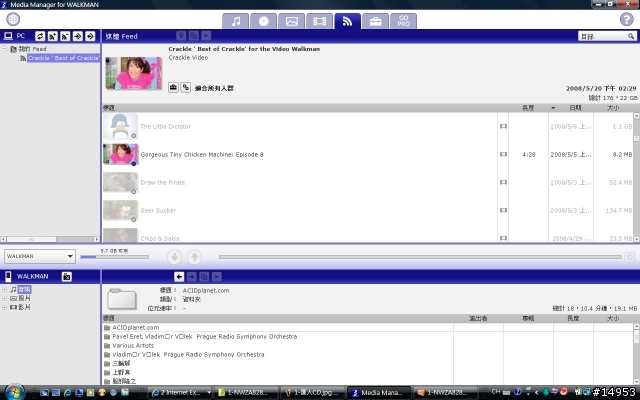This screenshot has width=640, height=400.
Task: Select Seer Sucker episode
Action: point(299,210)
